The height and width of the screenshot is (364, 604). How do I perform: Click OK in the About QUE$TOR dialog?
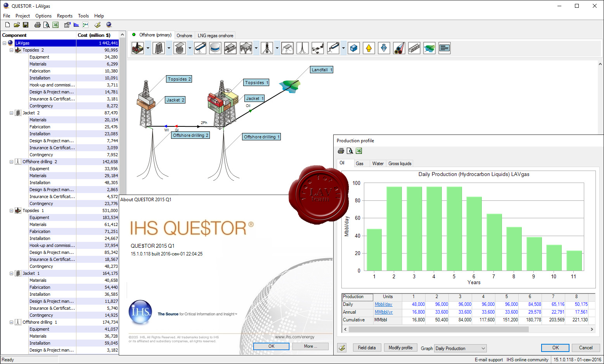271,346
